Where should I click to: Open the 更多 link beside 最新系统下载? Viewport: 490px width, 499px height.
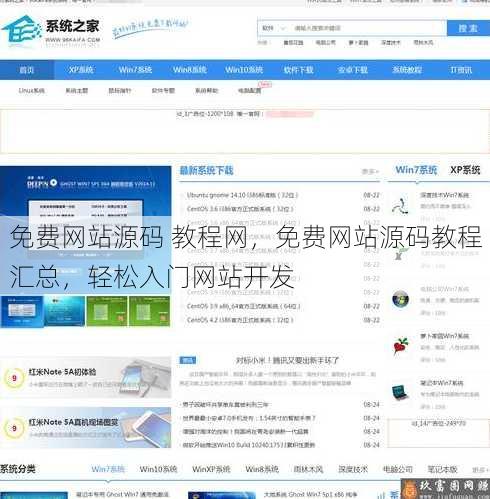(370, 172)
